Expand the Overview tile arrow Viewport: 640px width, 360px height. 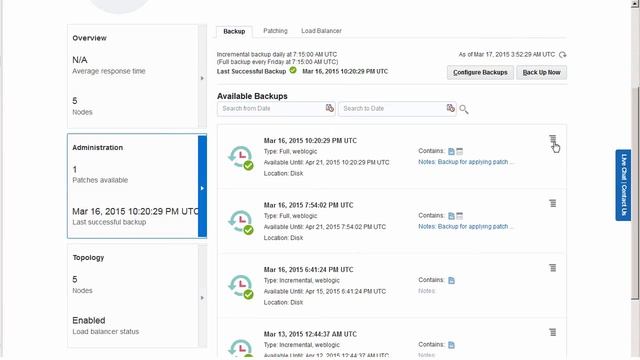tap(202, 78)
